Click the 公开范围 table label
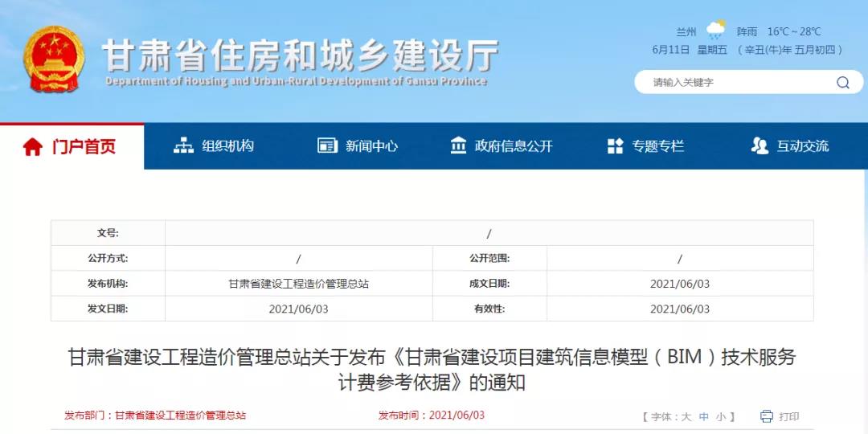Screen dimensions: 868x434 point(489,259)
